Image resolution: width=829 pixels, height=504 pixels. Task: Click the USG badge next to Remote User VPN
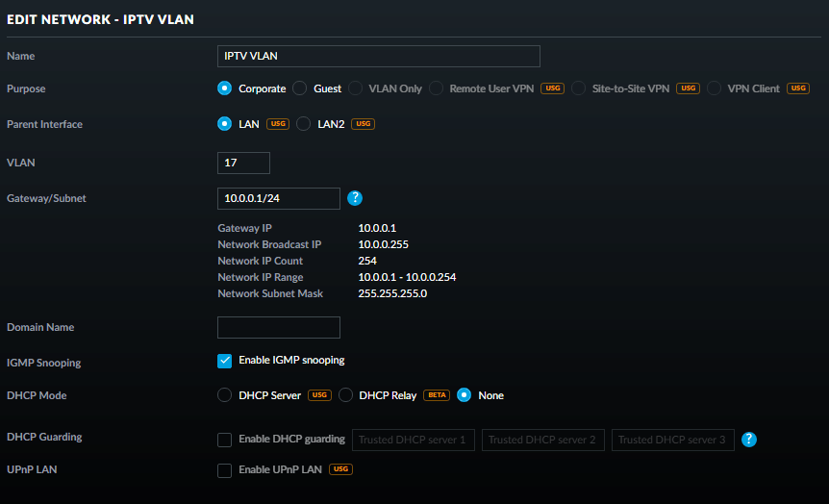(552, 88)
